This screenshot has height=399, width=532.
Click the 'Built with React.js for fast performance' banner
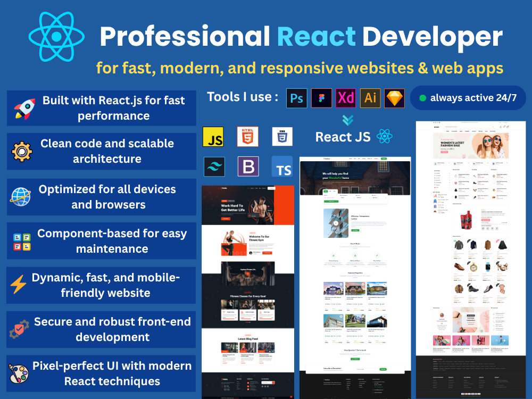click(x=102, y=108)
